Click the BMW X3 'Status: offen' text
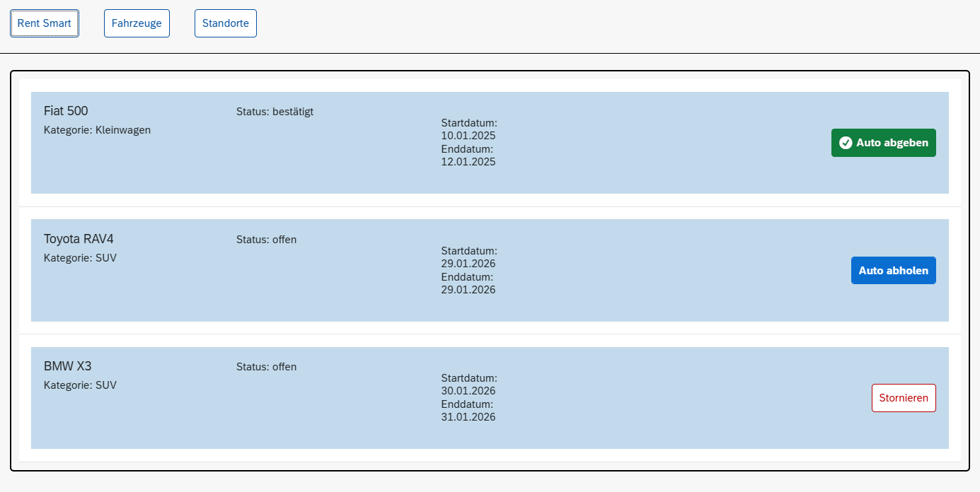Screen dimensions: 980x492 (x=266, y=367)
